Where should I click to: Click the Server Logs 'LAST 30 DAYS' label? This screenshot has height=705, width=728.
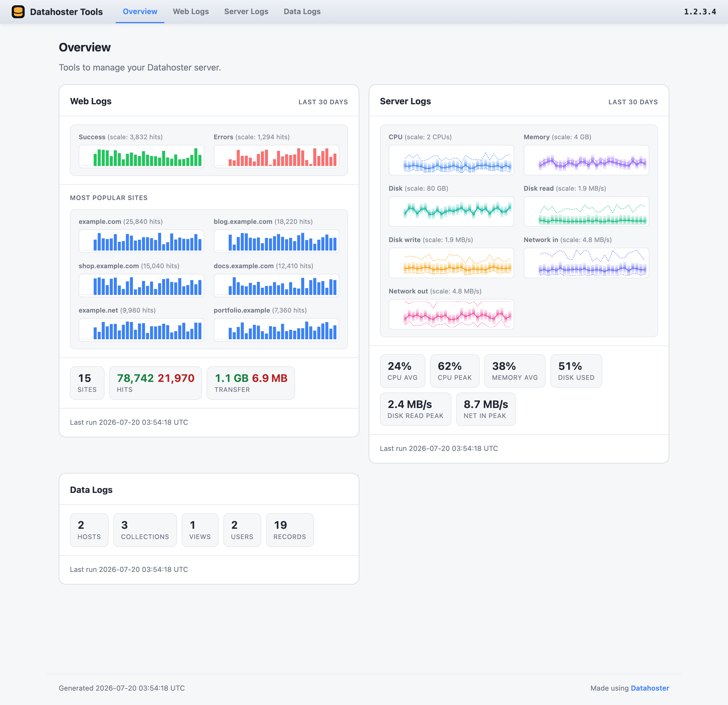pos(633,102)
